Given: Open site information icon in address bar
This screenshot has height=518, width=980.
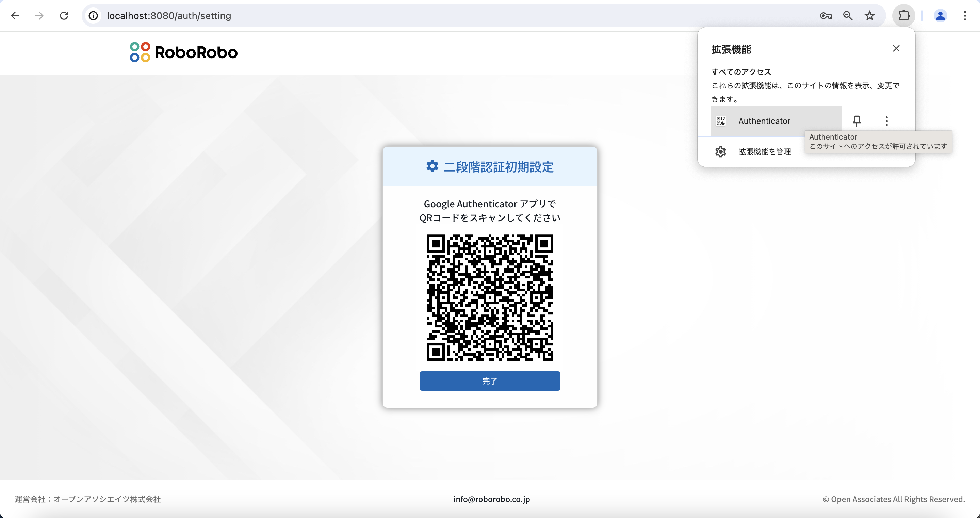Looking at the screenshot, I should (x=93, y=16).
